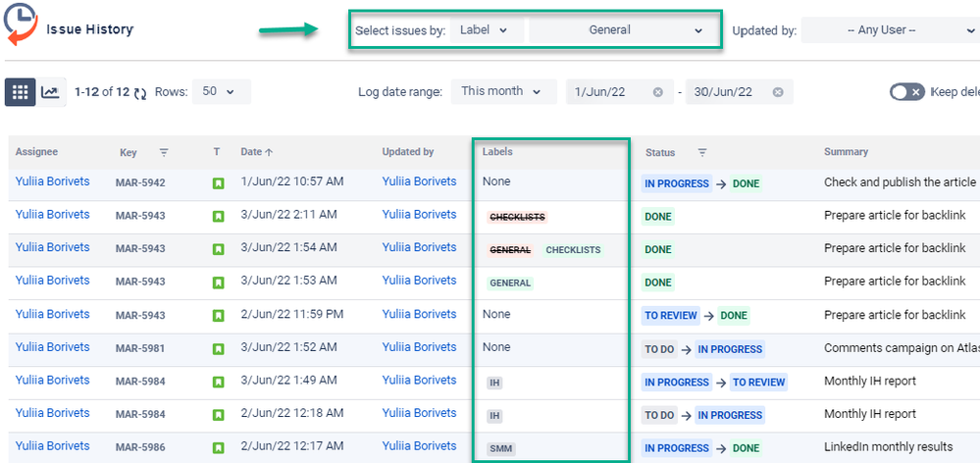Click IH label in 3/Jun/22 1:49 AM row
The width and height of the screenshot is (980, 463).
click(495, 383)
